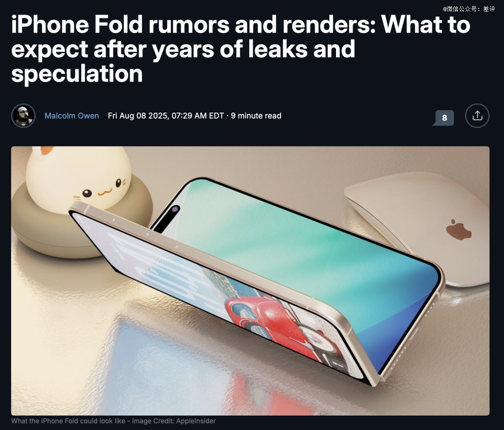This screenshot has height=430, width=504.
Task: Open the comments bubble showing 8
Action: (444, 118)
